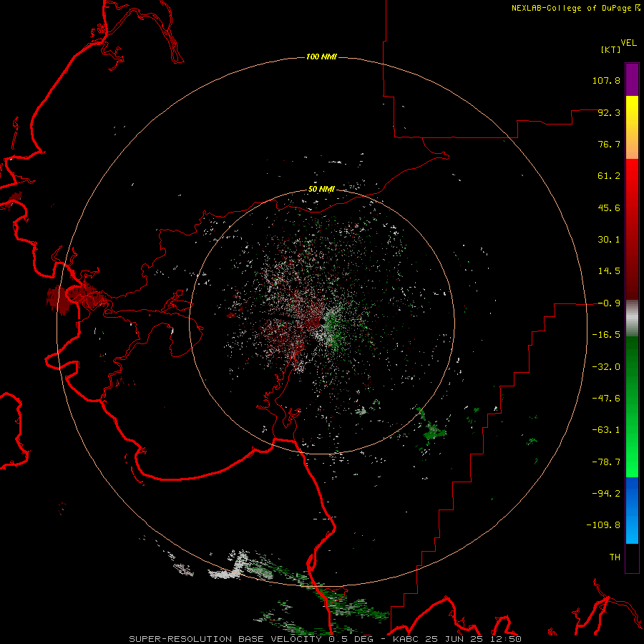The height and width of the screenshot is (644, 644).
Task: Pick the gray near-zero segment of the color bar
Action: tap(632, 318)
